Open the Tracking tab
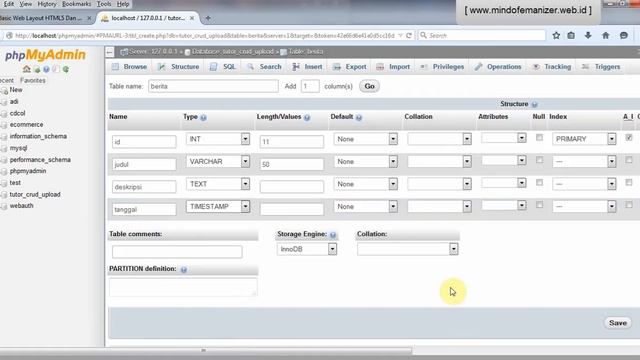This screenshot has height=360, width=640. (552, 67)
